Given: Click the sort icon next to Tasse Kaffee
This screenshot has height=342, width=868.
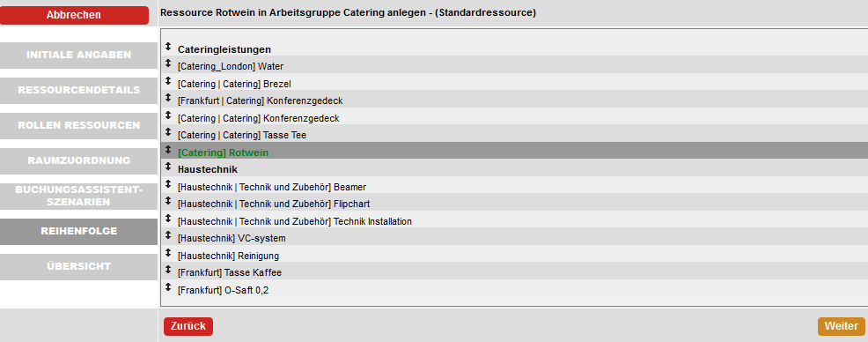Looking at the screenshot, I should coord(168,270).
